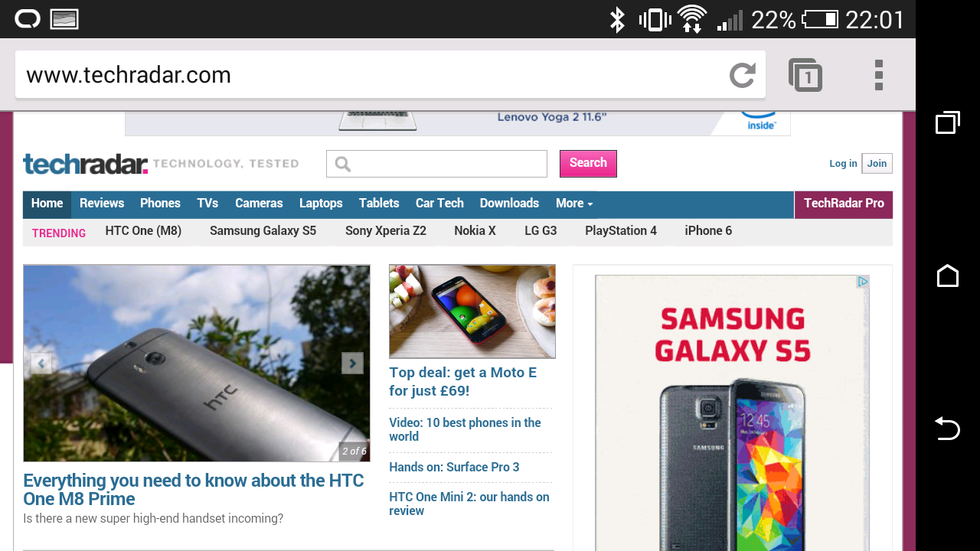Screen dimensions: 980x551
Task: Open the browser overflow menu
Action: (879, 75)
